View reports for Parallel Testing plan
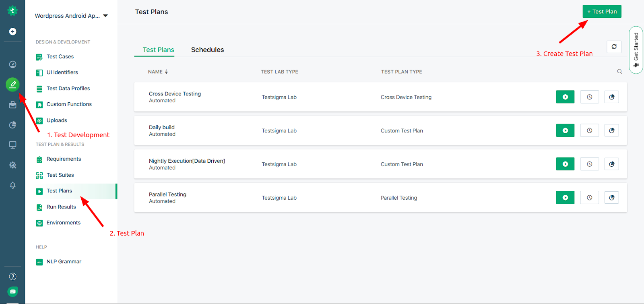Image resolution: width=644 pixels, height=304 pixels. point(611,198)
